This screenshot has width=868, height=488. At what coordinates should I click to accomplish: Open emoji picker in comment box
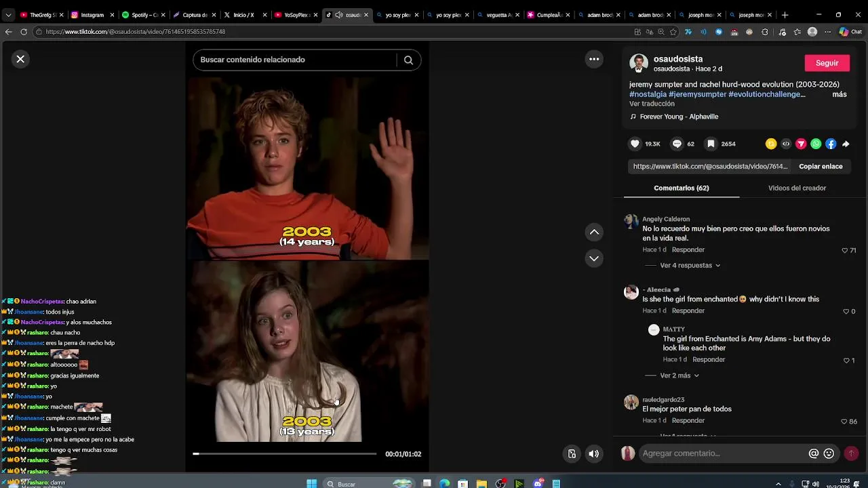[829, 453]
